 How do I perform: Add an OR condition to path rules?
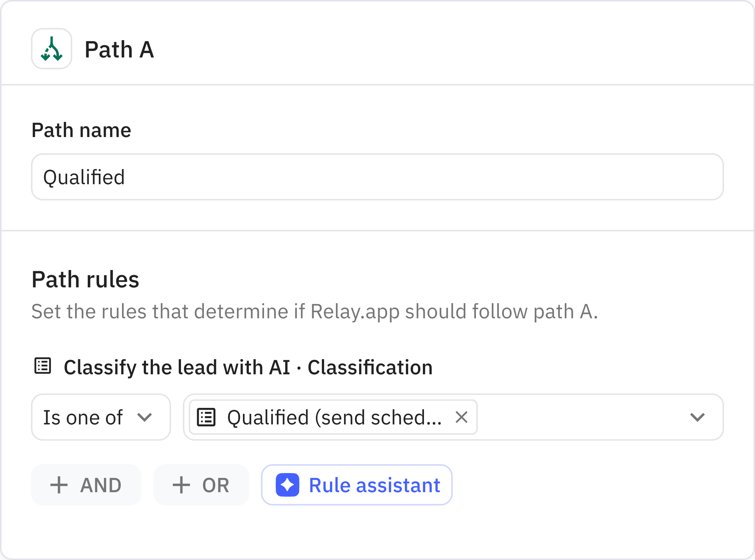201,485
